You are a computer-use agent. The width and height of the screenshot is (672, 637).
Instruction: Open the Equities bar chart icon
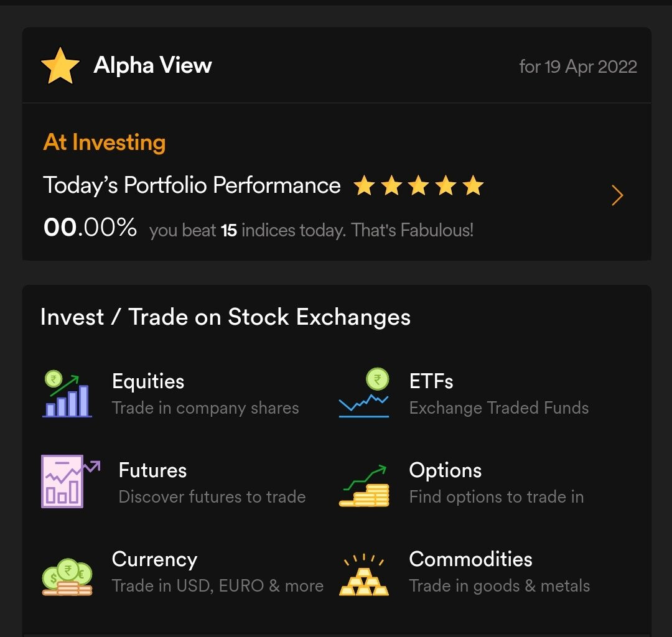[67, 394]
